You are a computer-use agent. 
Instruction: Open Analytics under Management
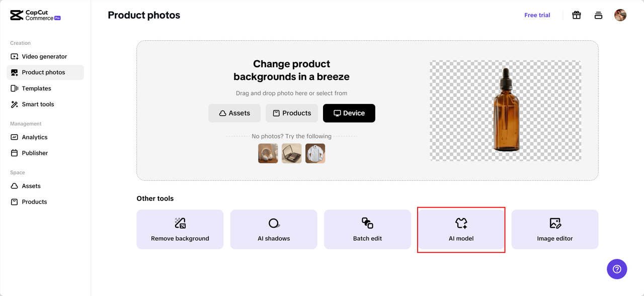pos(35,137)
